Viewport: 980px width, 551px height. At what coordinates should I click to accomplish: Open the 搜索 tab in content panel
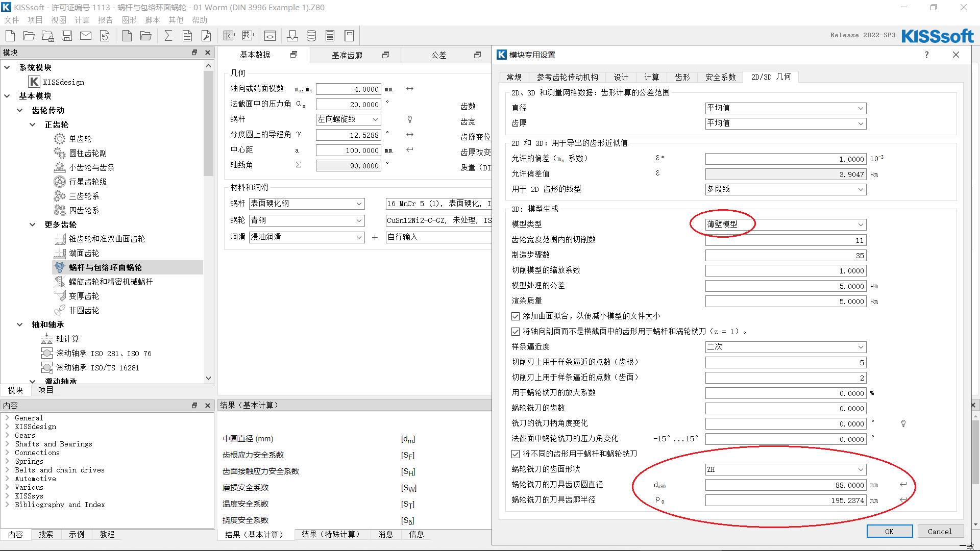pyautogui.click(x=46, y=534)
